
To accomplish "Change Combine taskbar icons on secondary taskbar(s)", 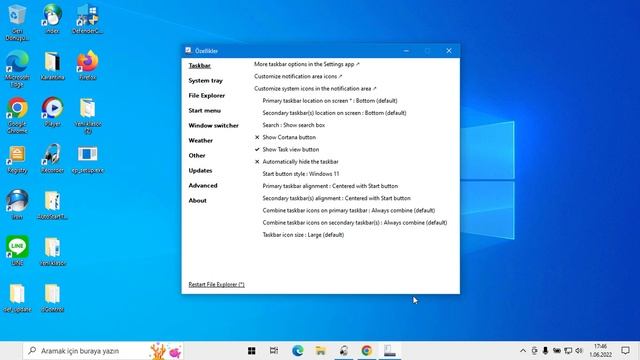I will pos(355,223).
